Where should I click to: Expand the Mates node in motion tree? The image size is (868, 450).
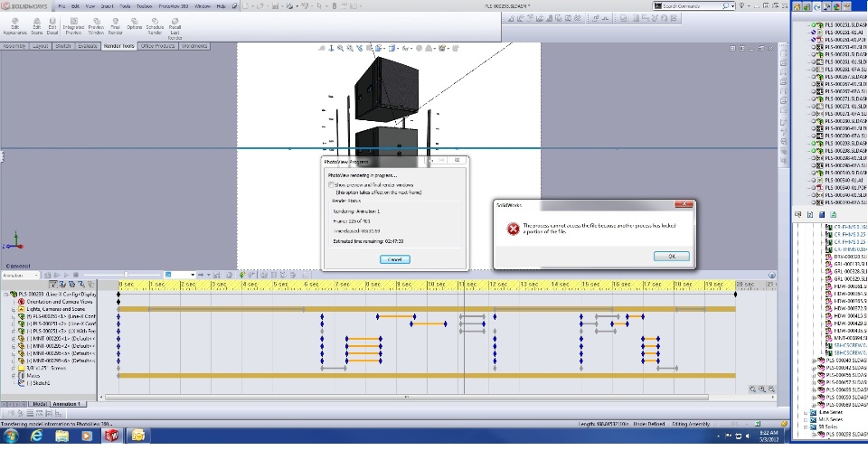pos(14,376)
